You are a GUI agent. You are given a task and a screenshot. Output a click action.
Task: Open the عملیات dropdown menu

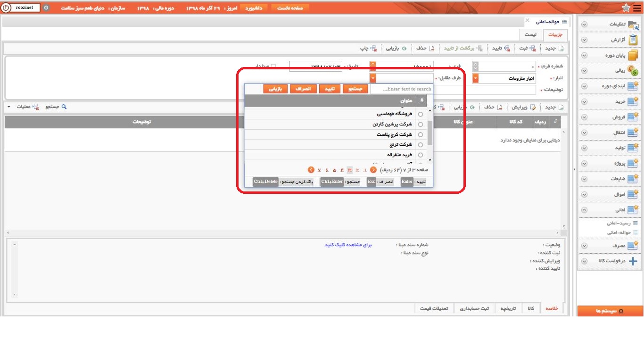point(24,107)
